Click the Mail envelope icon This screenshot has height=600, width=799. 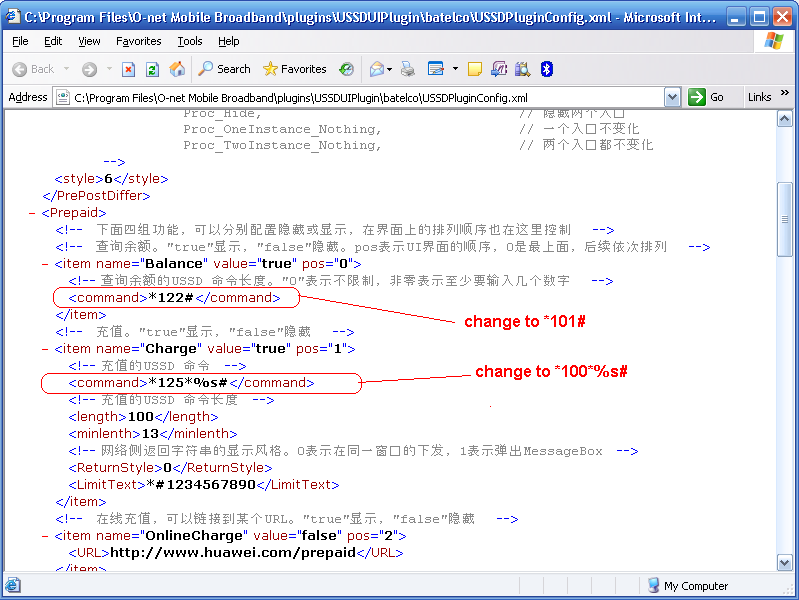click(377, 69)
